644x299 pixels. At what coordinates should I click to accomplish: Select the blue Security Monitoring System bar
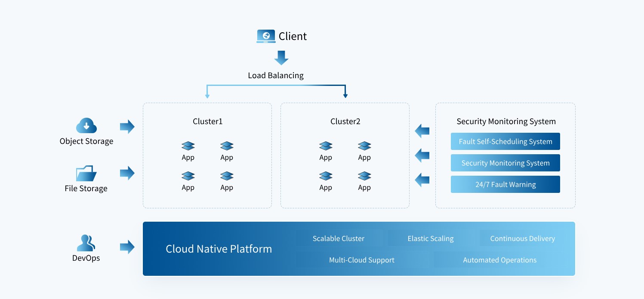tap(505, 163)
